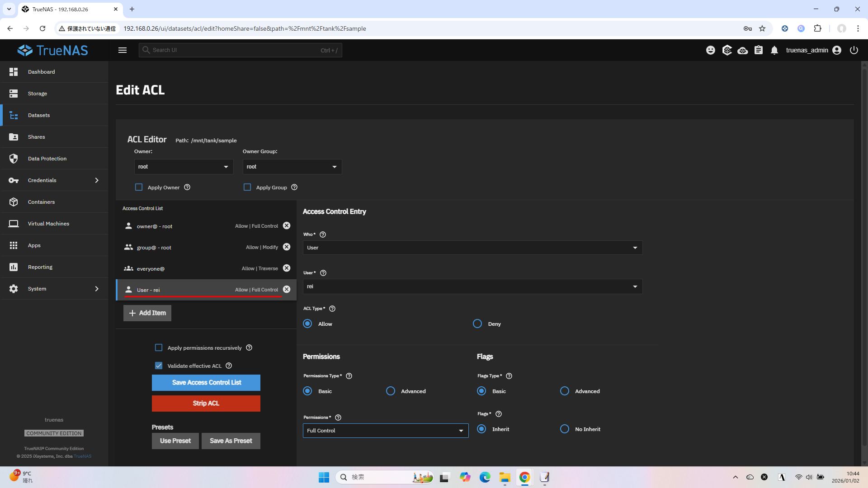The image size is (868, 488).
Task: Open Storage in the sidebar
Action: pyautogui.click(x=38, y=94)
